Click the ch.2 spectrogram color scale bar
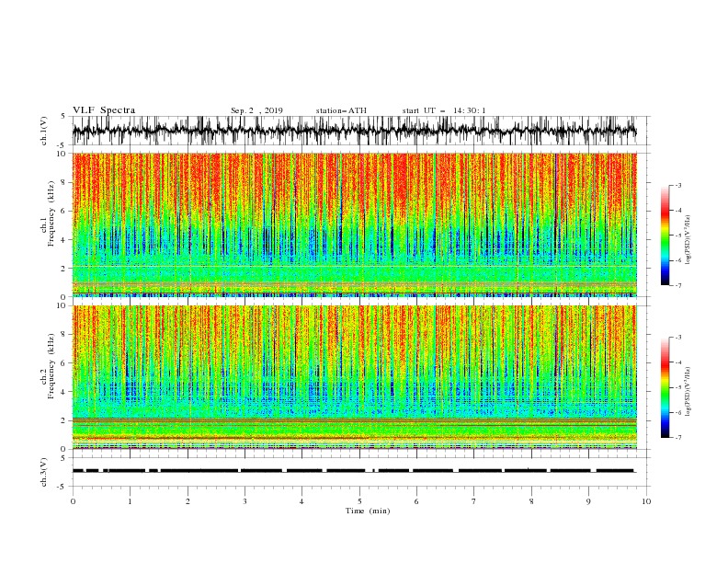 (x=665, y=387)
